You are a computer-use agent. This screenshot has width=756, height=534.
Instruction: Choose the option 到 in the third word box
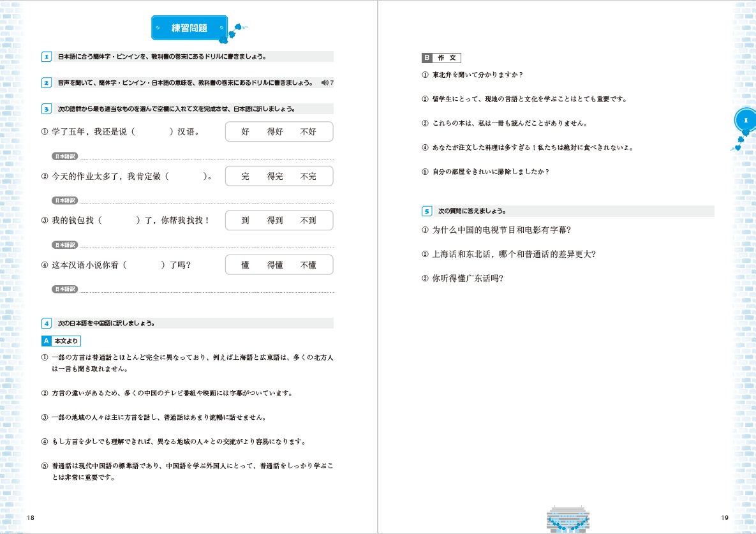point(245,221)
